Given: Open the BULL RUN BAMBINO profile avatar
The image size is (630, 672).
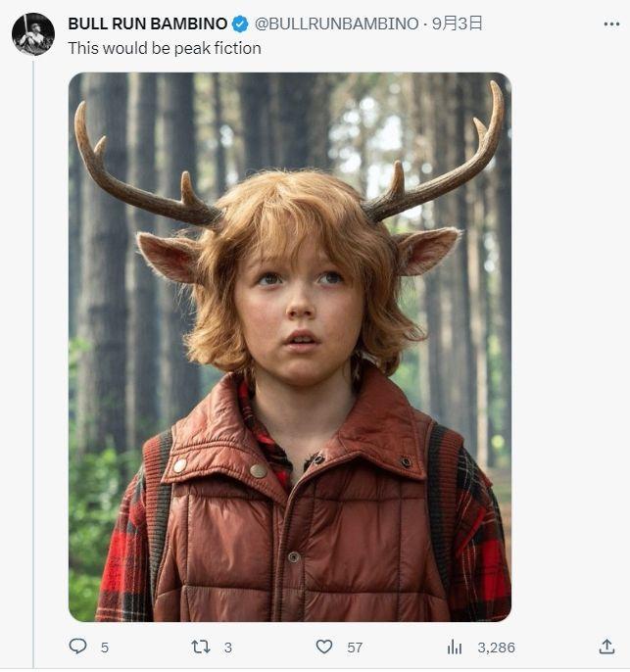Looking at the screenshot, I should point(32,34).
